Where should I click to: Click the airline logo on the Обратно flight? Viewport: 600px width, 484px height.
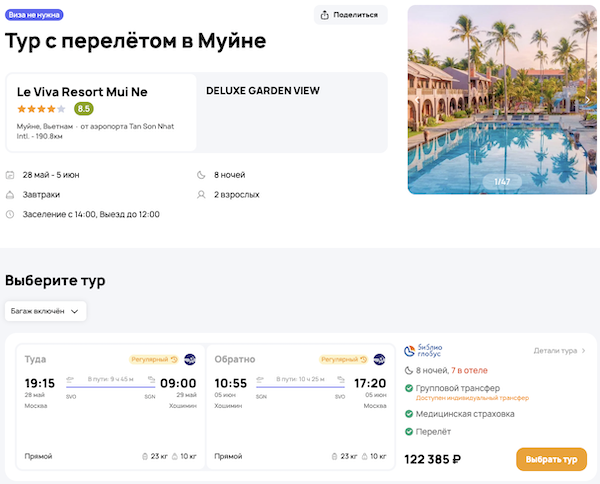click(x=379, y=359)
